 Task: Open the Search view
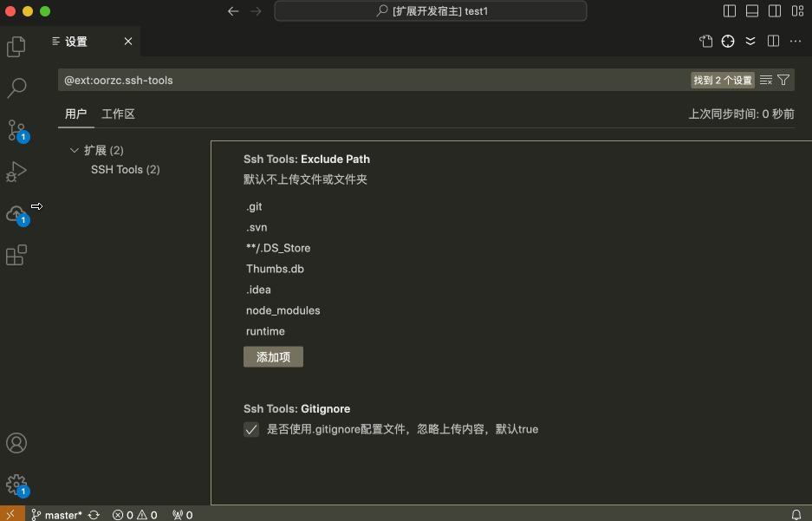tap(16, 88)
